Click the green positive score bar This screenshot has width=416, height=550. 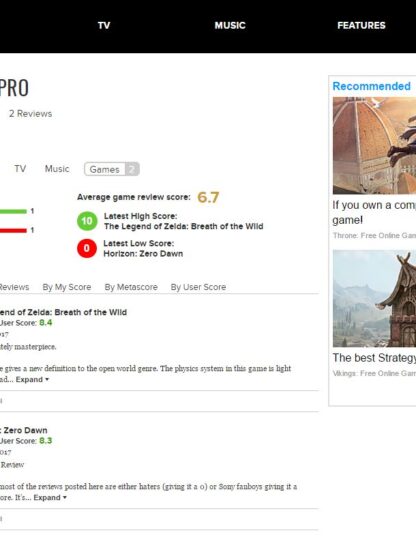pyautogui.click(x=13, y=211)
